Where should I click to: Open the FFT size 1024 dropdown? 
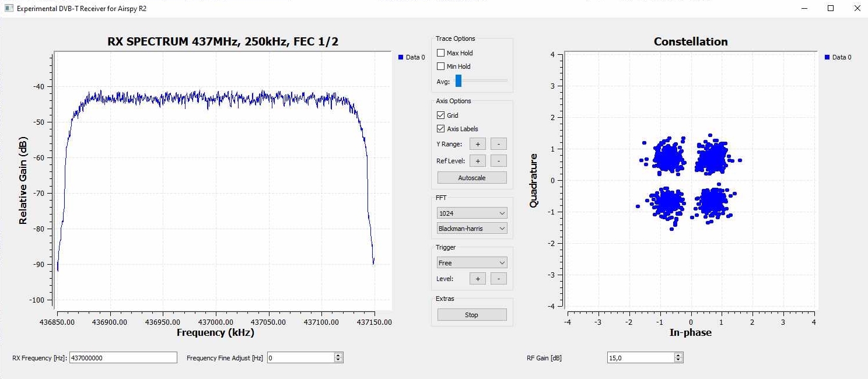click(472, 213)
